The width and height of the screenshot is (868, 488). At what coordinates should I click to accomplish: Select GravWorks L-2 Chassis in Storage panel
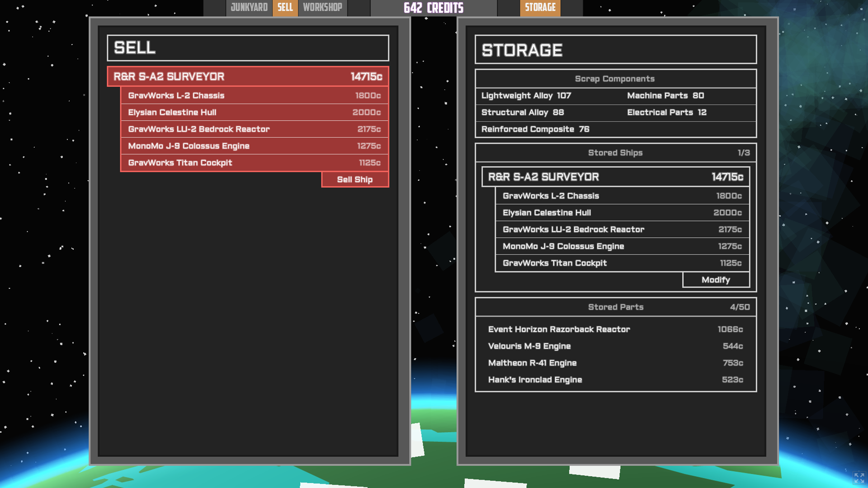point(622,196)
